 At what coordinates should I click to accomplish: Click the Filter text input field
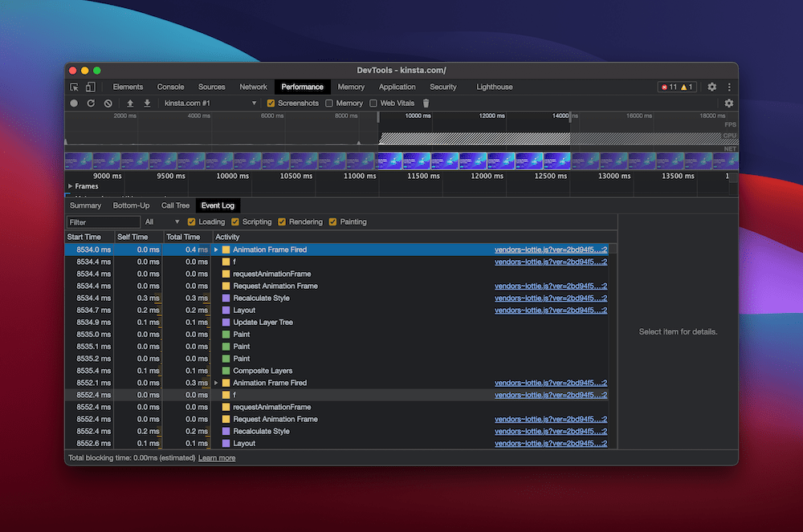(x=103, y=222)
